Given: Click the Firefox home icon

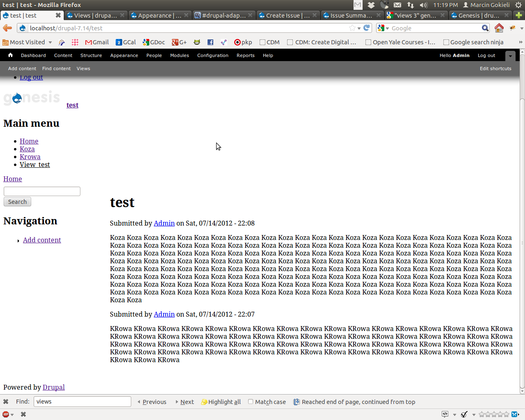Looking at the screenshot, I should pos(499,28).
